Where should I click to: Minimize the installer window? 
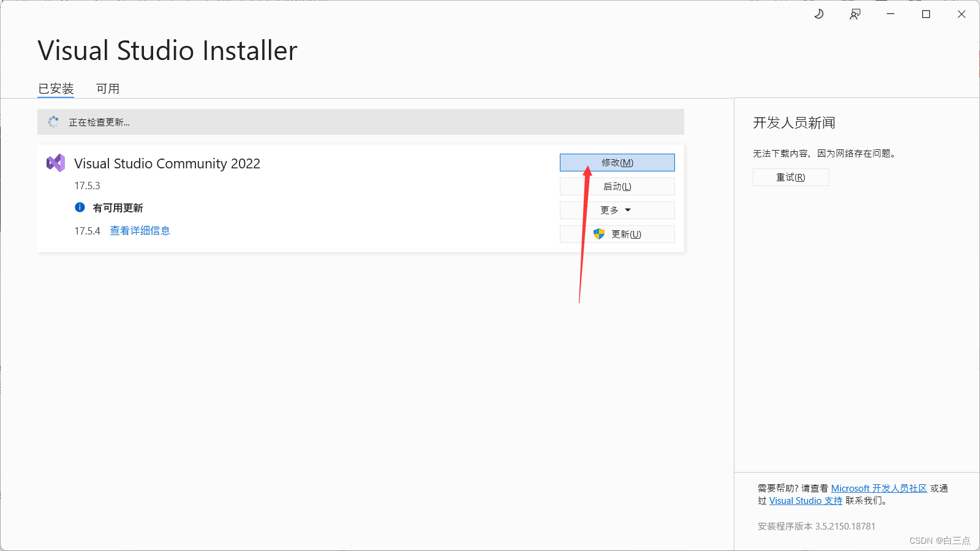[x=891, y=14]
